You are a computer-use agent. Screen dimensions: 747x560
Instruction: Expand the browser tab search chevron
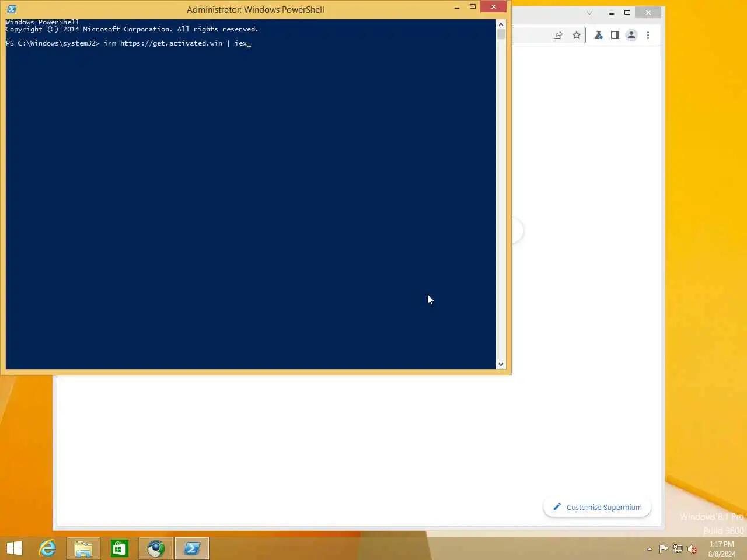(x=589, y=13)
